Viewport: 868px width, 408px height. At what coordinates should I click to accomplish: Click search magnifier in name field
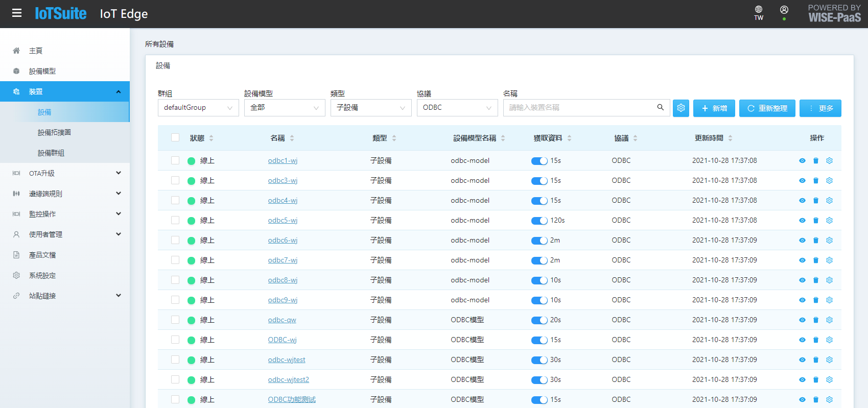pyautogui.click(x=661, y=107)
